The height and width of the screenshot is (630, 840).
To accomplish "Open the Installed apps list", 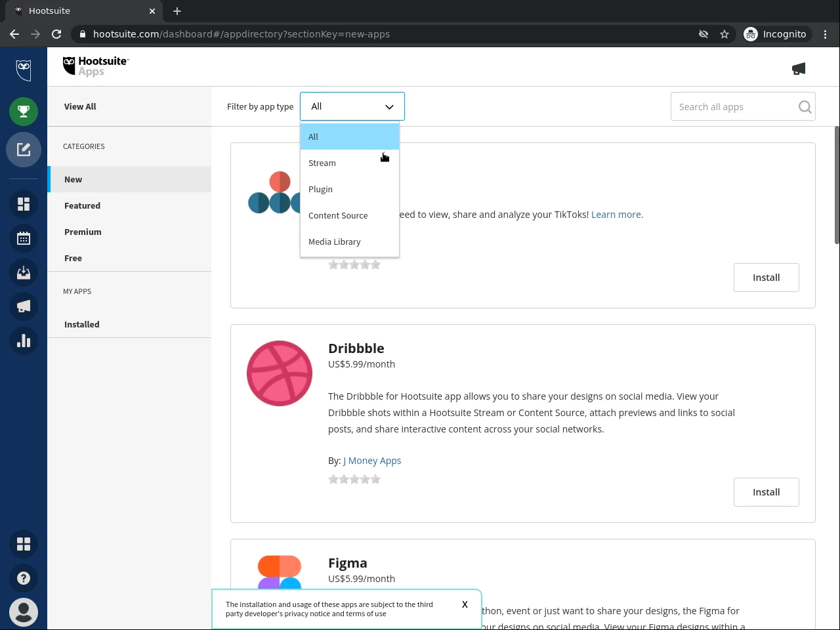I will [x=129, y=324].
